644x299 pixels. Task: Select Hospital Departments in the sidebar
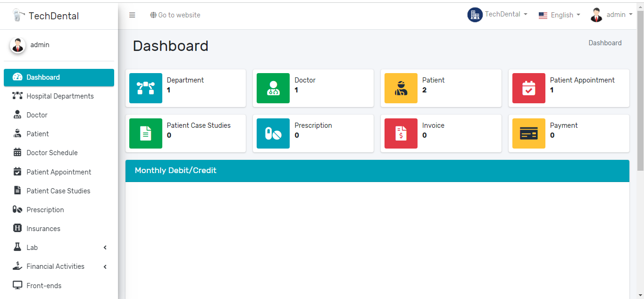pyautogui.click(x=59, y=96)
